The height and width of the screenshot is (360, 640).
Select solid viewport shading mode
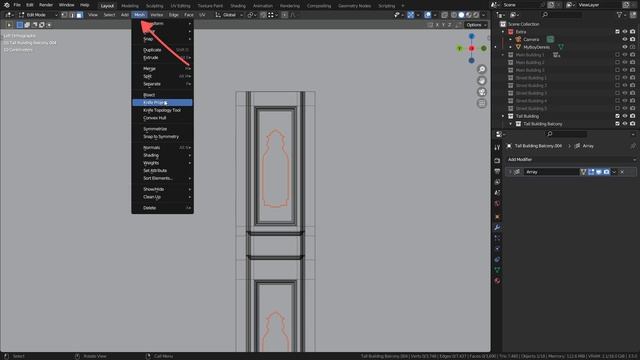461,15
